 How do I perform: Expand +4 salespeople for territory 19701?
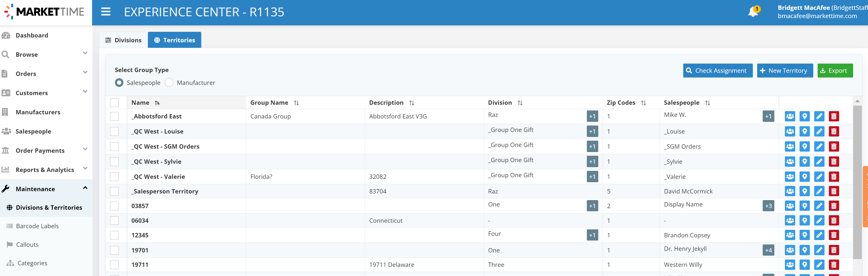click(x=768, y=250)
